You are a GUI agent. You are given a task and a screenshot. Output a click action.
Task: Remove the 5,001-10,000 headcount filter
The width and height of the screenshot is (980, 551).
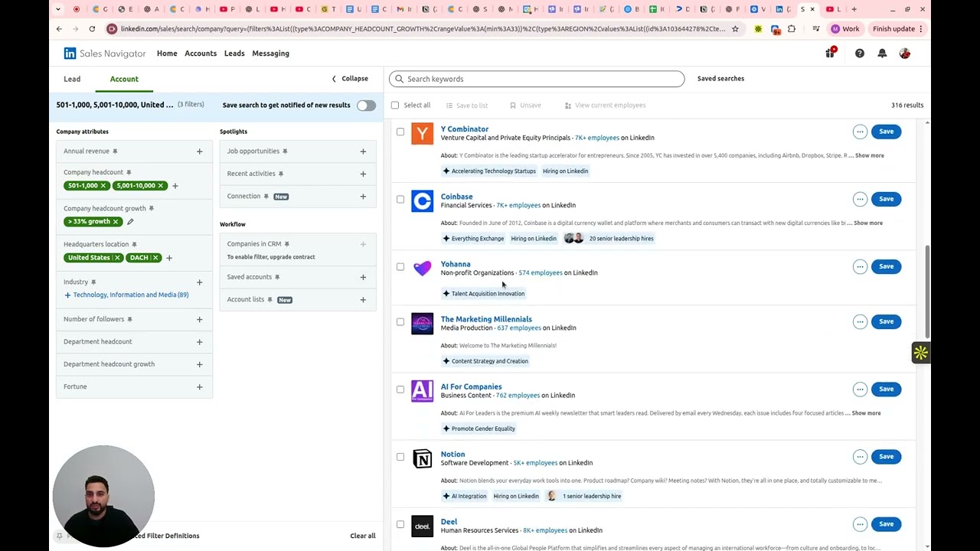point(160,186)
